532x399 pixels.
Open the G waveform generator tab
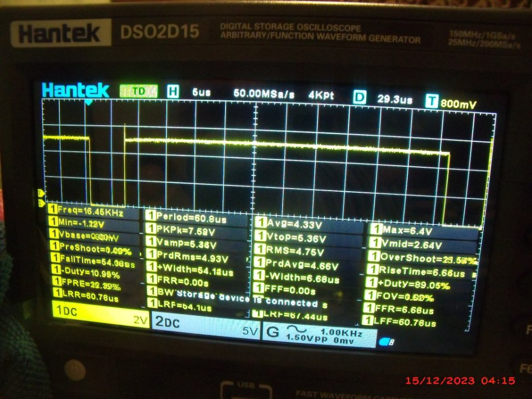point(320,336)
